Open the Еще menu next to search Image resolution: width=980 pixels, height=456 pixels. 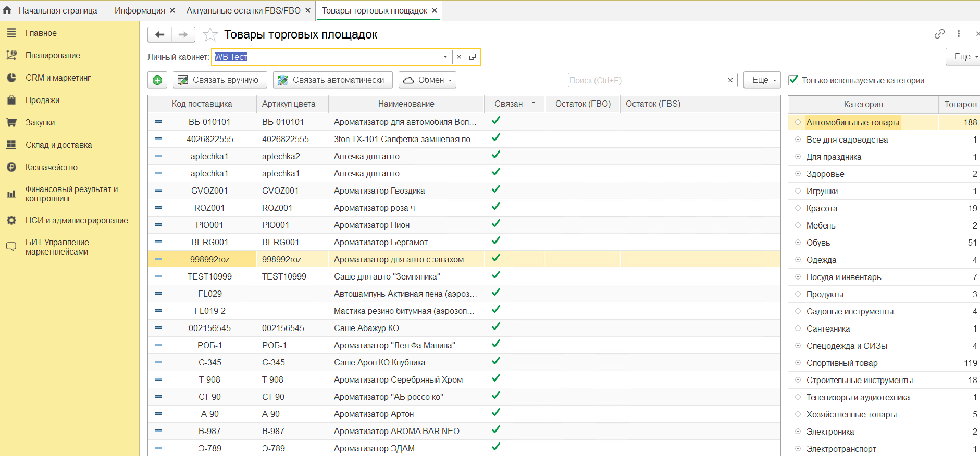tap(762, 80)
